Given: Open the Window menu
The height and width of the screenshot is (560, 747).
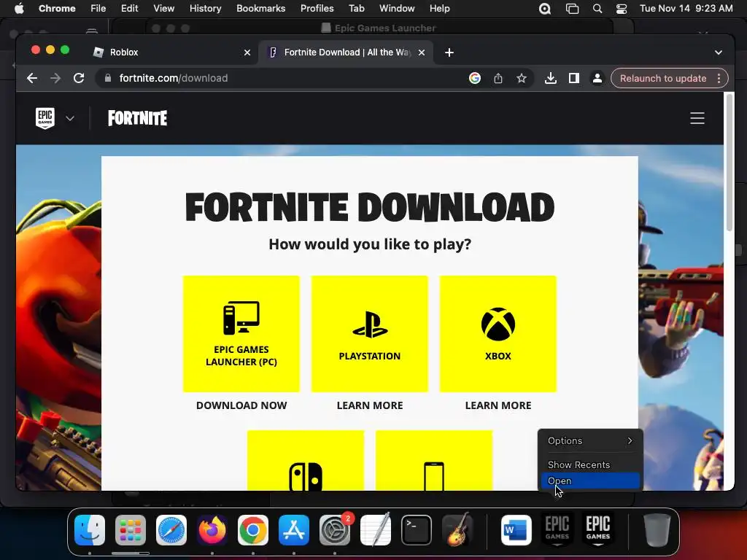Looking at the screenshot, I should [x=397, y=9].
